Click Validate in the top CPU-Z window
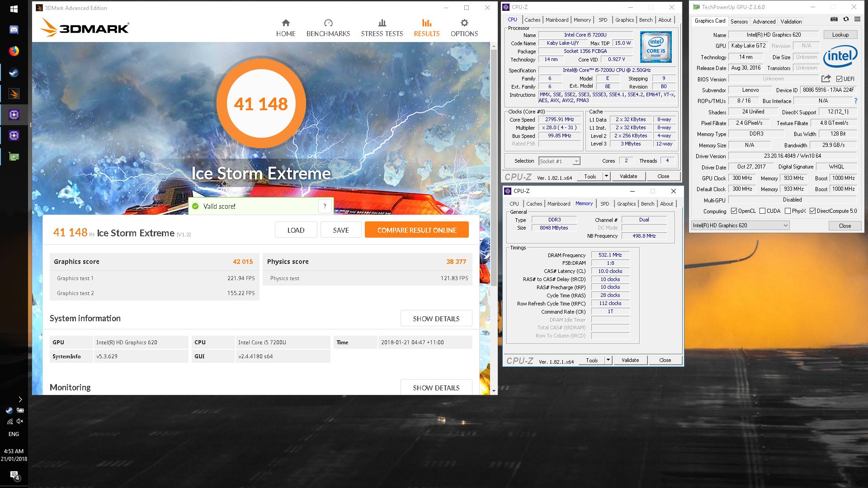This screenshot has height=488, width=868. click(x=628, y=176)
